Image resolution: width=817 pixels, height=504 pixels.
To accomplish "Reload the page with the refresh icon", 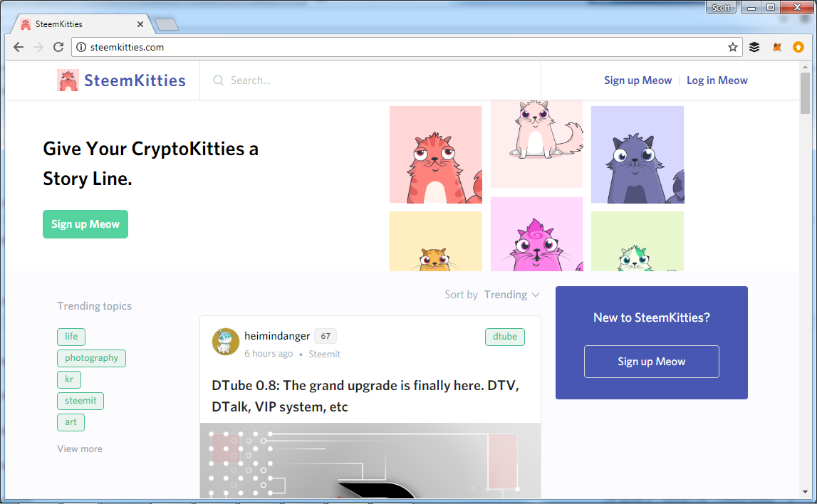I will [x=58, y=47].
